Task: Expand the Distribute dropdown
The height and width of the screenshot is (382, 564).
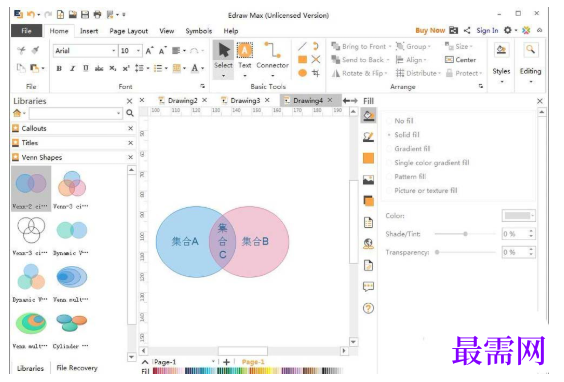Action: point(439,73)
